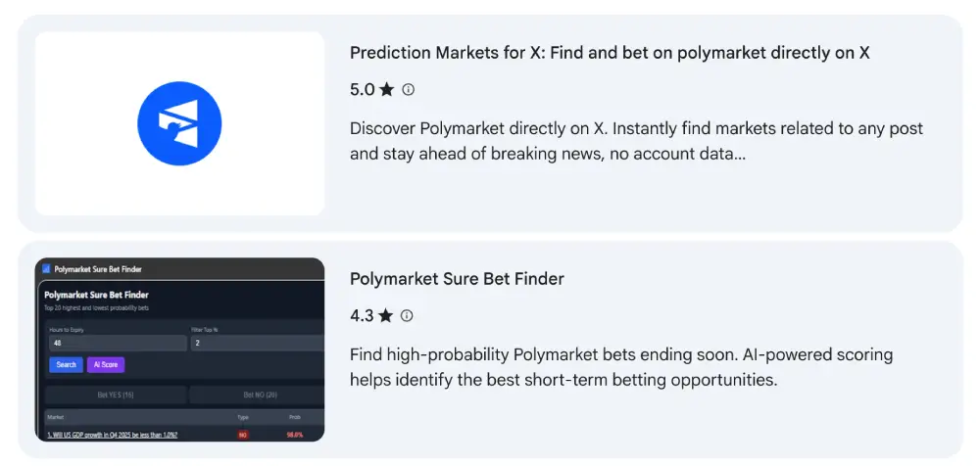980x466 pixels.
Task: Open the Sure Bet Finder screenshot thumbnail
Action: point(180,349)
